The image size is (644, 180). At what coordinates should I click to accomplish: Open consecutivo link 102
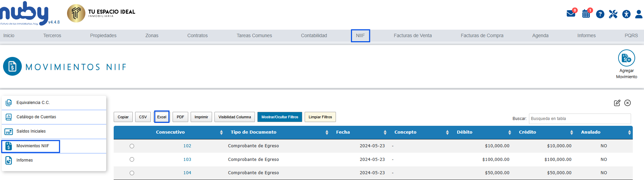click(187, 146)
